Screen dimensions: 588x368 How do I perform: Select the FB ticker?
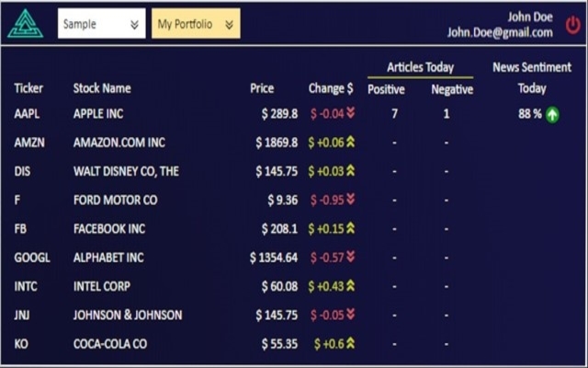20,229
